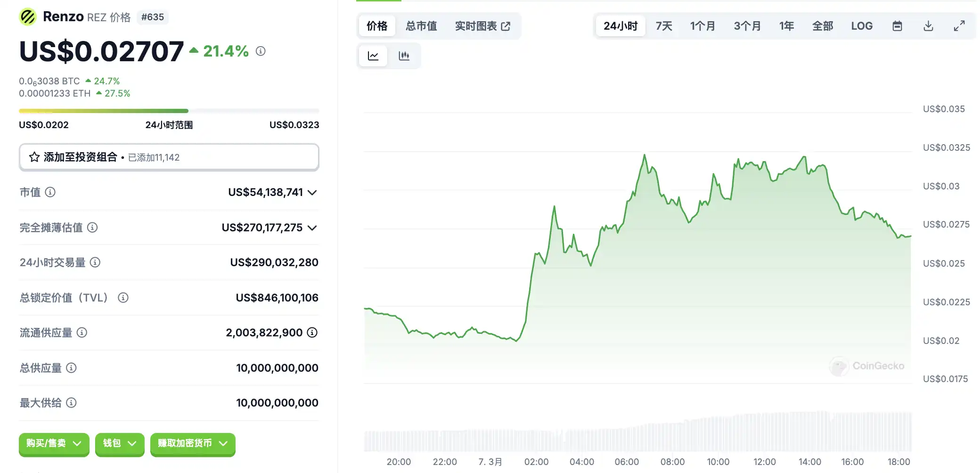The image size is (980, 473).
Task: Switch to the line chart view icon
Action: (373, 56)
